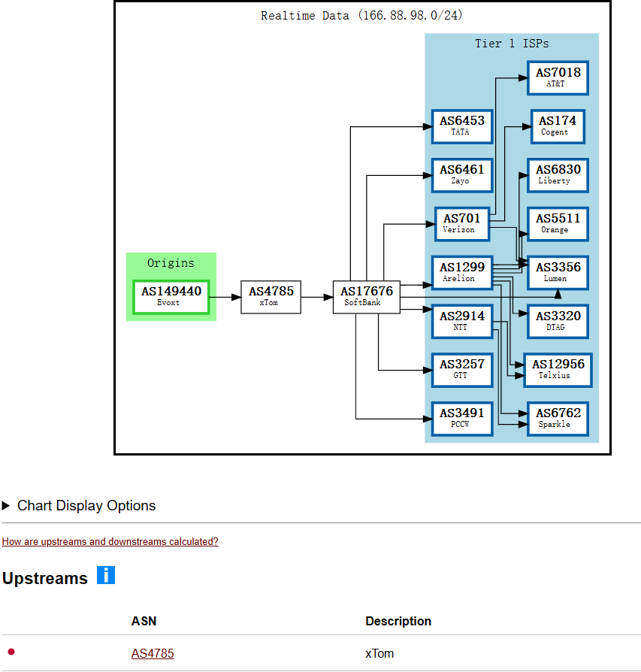
Task: Click the 'Realtime Data (166.88.98.0/24)' chart title
Action: point(361,16)
